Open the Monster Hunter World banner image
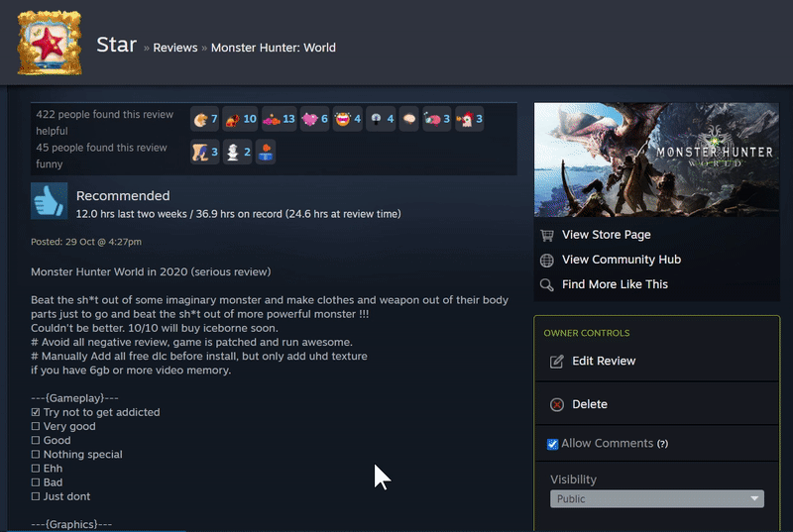The width and height of the screenshot is (793, 532). pyautogui.click(x=656, y=160)
